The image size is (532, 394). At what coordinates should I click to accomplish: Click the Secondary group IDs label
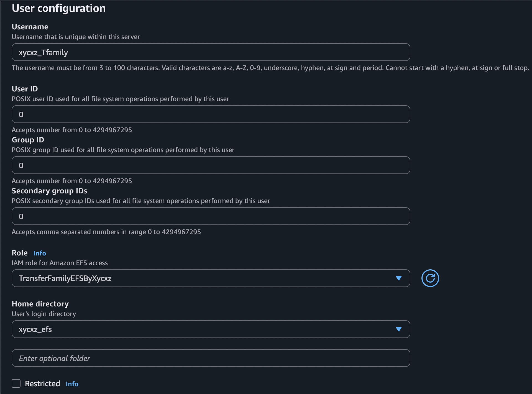coord(49,191)
